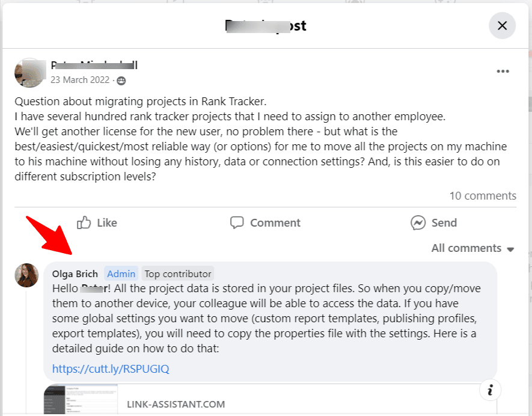
Task: Click the Admin badge on Olga's comment
Action: pyautogui.click(x=121, y=274)
